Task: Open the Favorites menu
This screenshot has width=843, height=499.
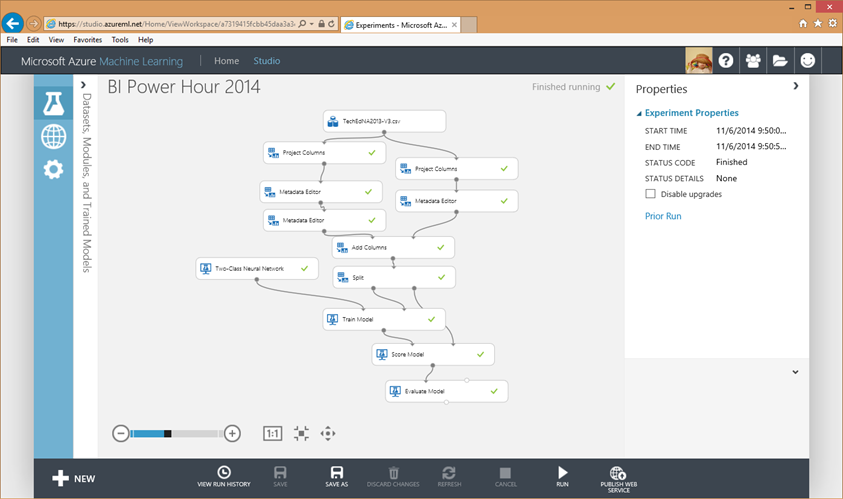Action: click(88, 40)
